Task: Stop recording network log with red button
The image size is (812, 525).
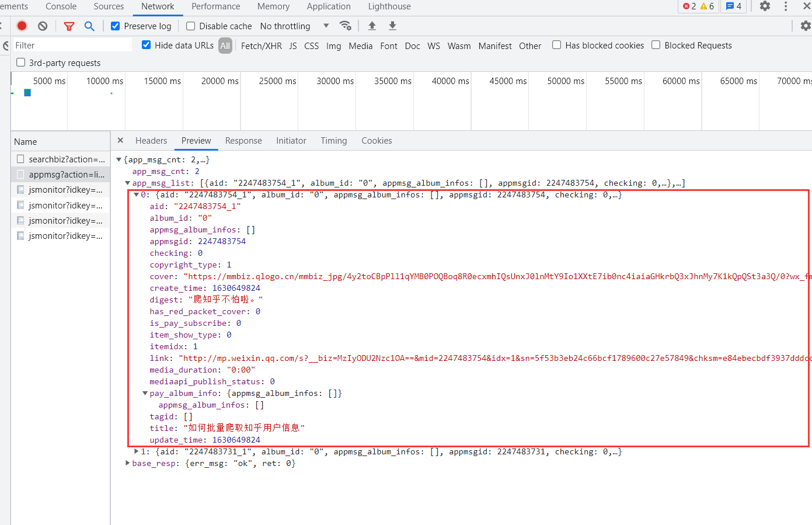Action: [22, 26]
